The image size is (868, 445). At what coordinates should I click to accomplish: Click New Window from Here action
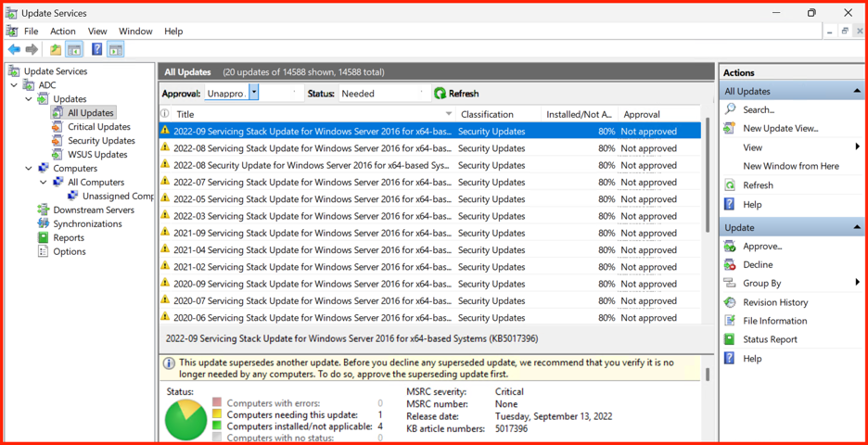(x=791, y=166)
